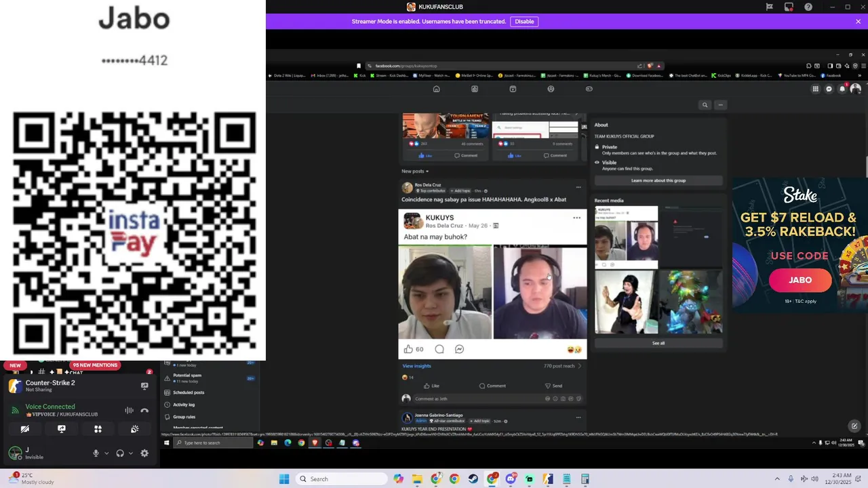Toggle Discord deafen headphones

pyautogui.click(x=120, y=453)
